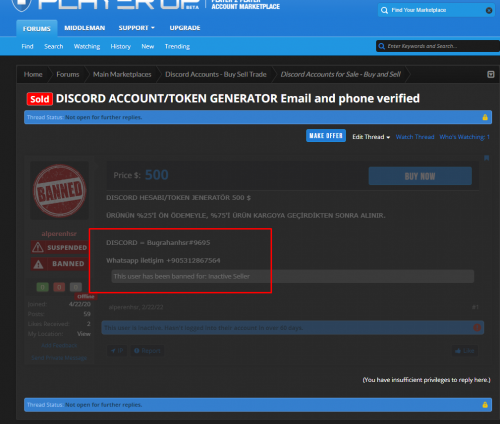Open the Forums tab

point(37,28)
